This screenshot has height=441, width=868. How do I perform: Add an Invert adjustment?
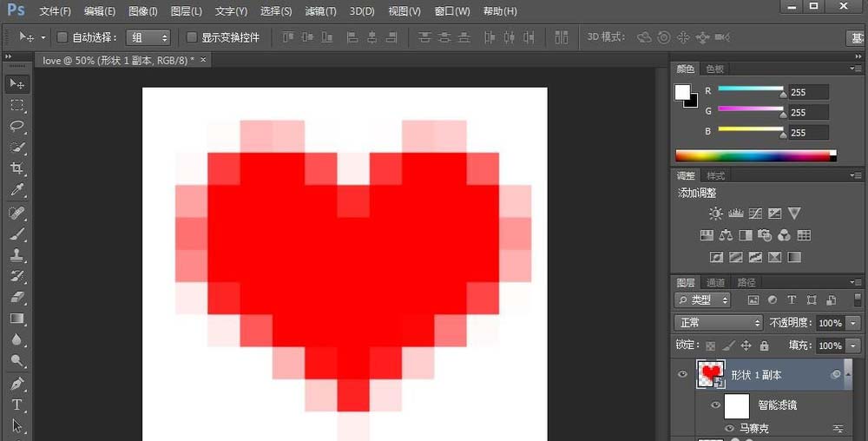pos(716,257)
